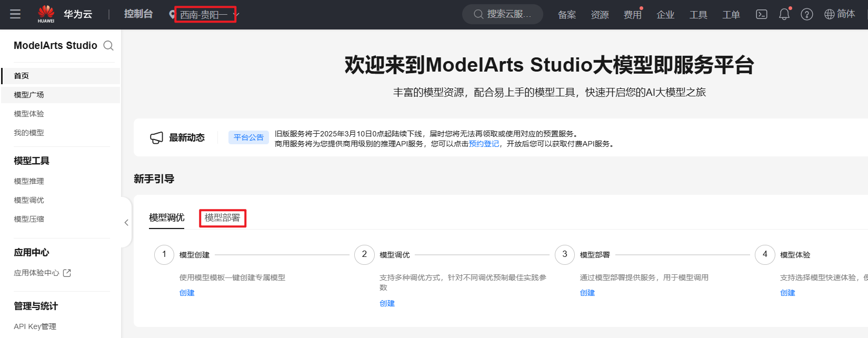Click the region location pin icon
The height and width of the screenshot is (338, 868).
tap(172, 14)
